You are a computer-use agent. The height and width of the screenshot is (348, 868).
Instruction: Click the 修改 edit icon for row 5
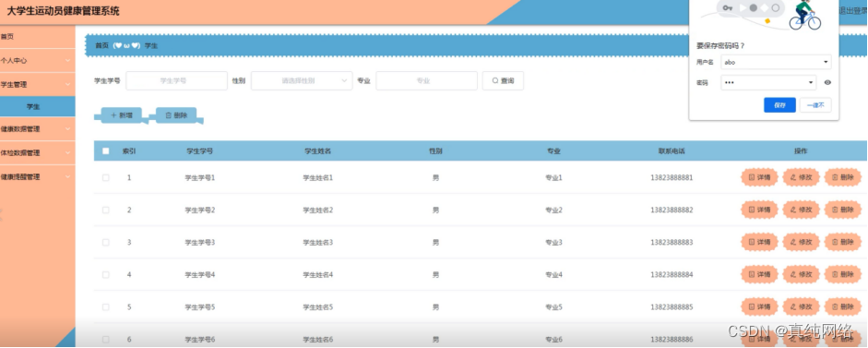tap(801, 306)
